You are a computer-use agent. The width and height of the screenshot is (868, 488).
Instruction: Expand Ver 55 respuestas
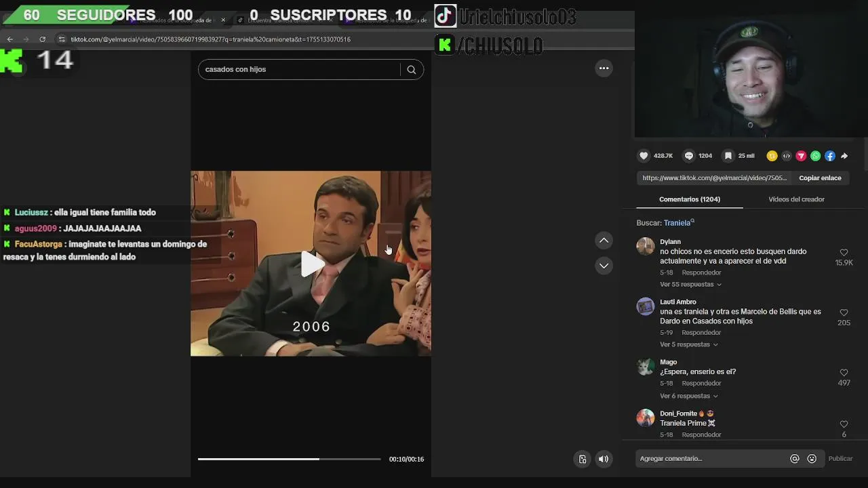click(690, 285)
